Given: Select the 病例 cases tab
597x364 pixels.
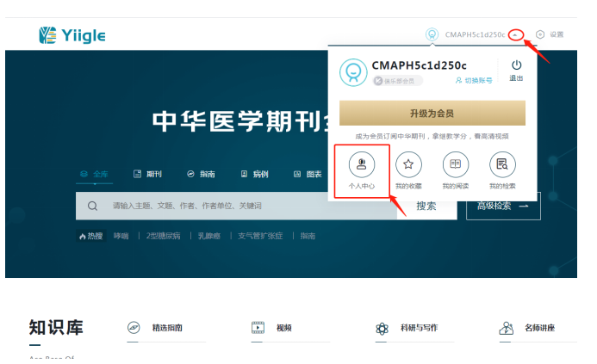Looking at the screenshot, I should 254,174.
